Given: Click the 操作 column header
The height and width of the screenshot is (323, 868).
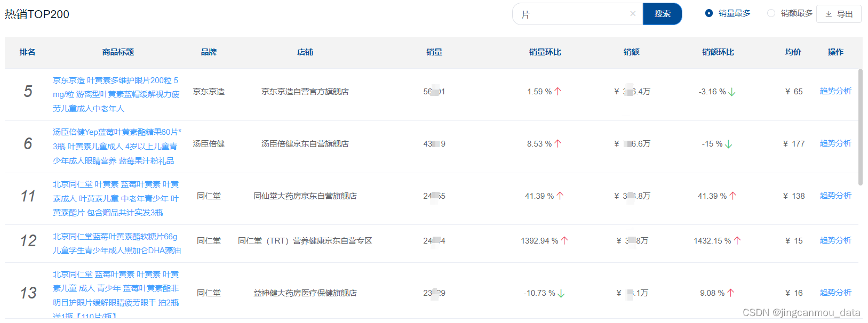Looking at the screenshot, I should (x=835, y=52).
